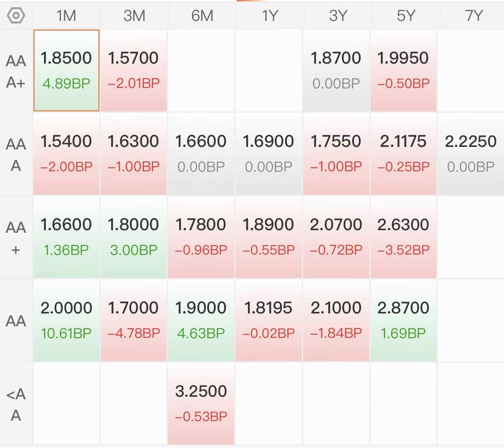This screenshot has height=448, width=504.
Task: Click AA+ 5Y cell showing −3.52BP
Action: coord(403,237)
